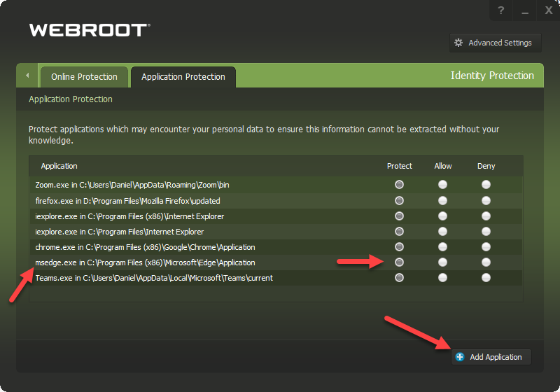Select the Zoom.exe application row text
This screenshot has height=392, width=560.
pos(132,185)
